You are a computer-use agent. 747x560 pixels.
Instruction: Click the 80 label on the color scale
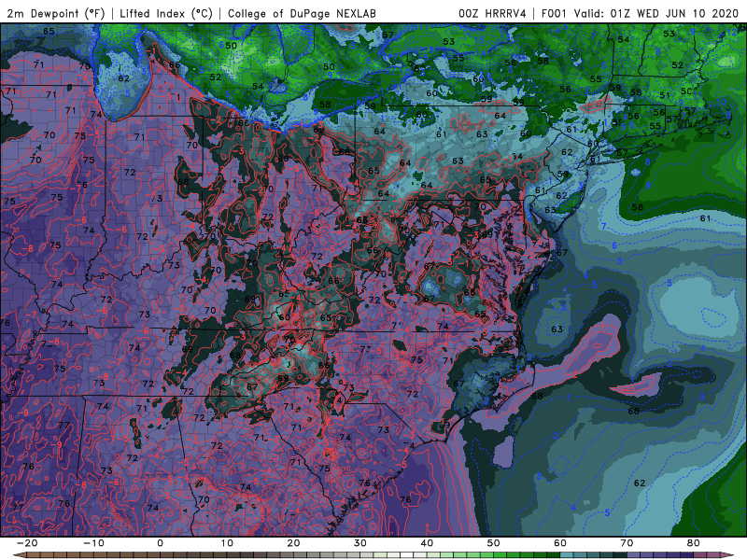(694, 543)
